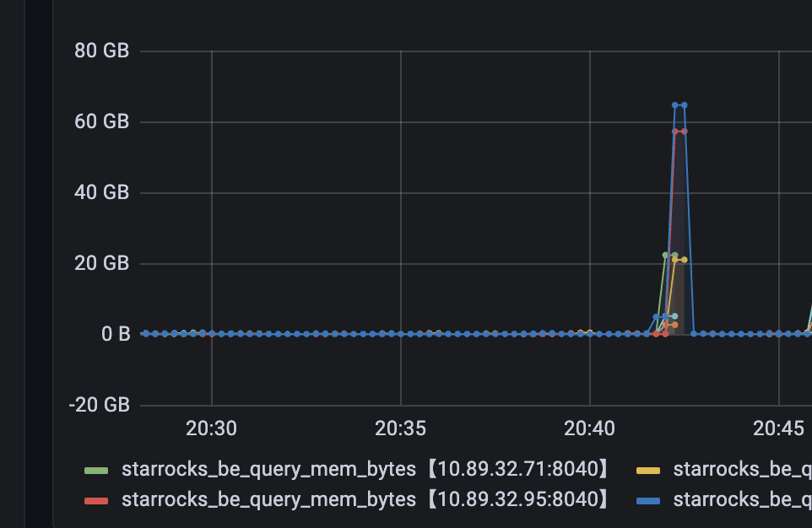Image resolution: width=812 pixels, height=528 pixels.
Task: Click the 20:40 time axis label
Action: (589, 428)
